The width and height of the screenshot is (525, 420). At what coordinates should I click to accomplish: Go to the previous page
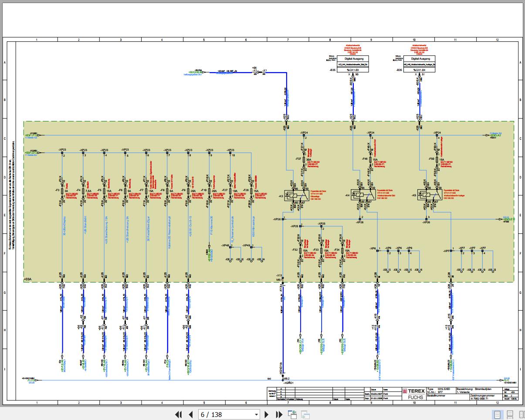tap(190, 414)
